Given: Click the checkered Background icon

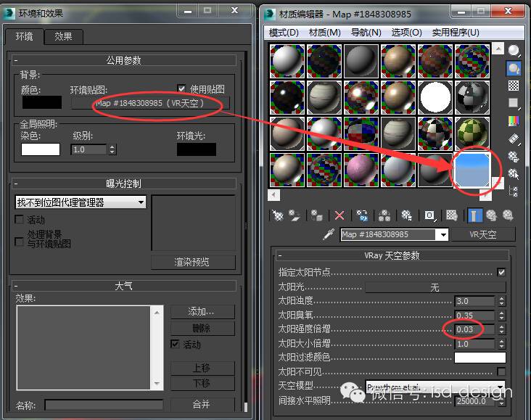Looking at the screenshot, I should click(x=514, y=86).
